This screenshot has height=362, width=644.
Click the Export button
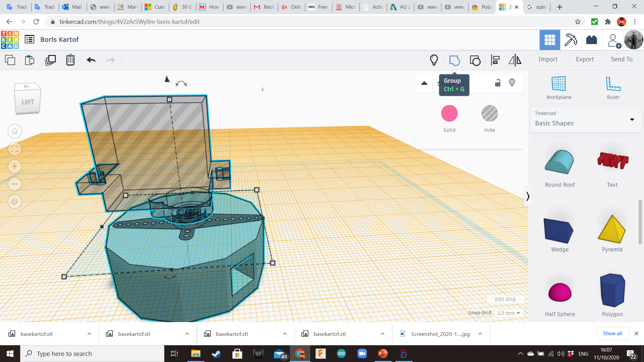point(585,59)
